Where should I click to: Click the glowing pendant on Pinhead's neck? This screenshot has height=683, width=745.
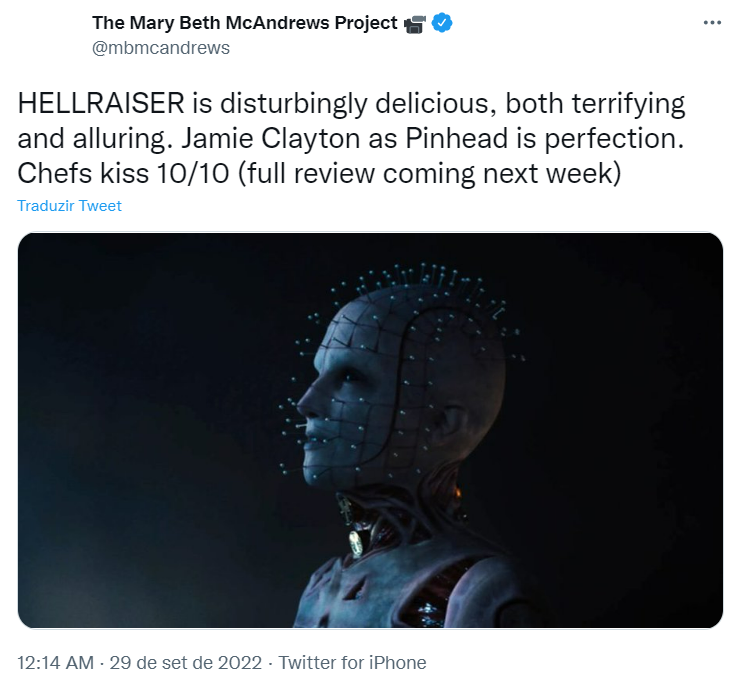356,541
